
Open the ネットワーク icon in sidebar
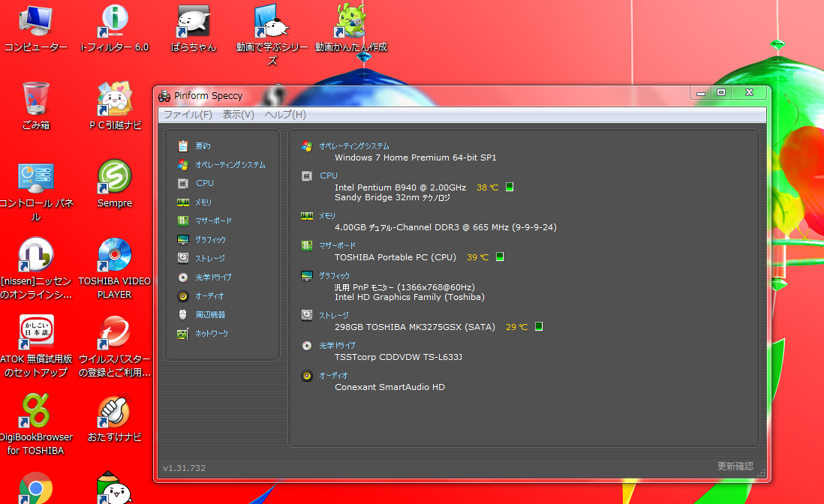[183, 333]
